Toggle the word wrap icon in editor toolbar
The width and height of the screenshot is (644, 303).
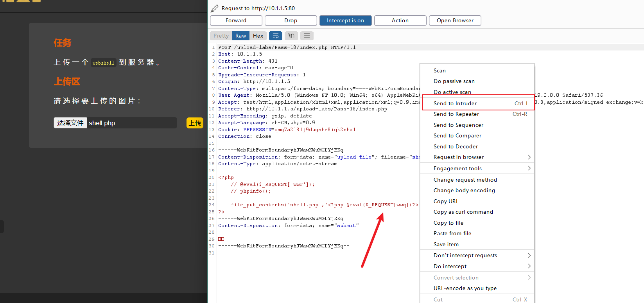pyautogui.click(x=276, y=36)
